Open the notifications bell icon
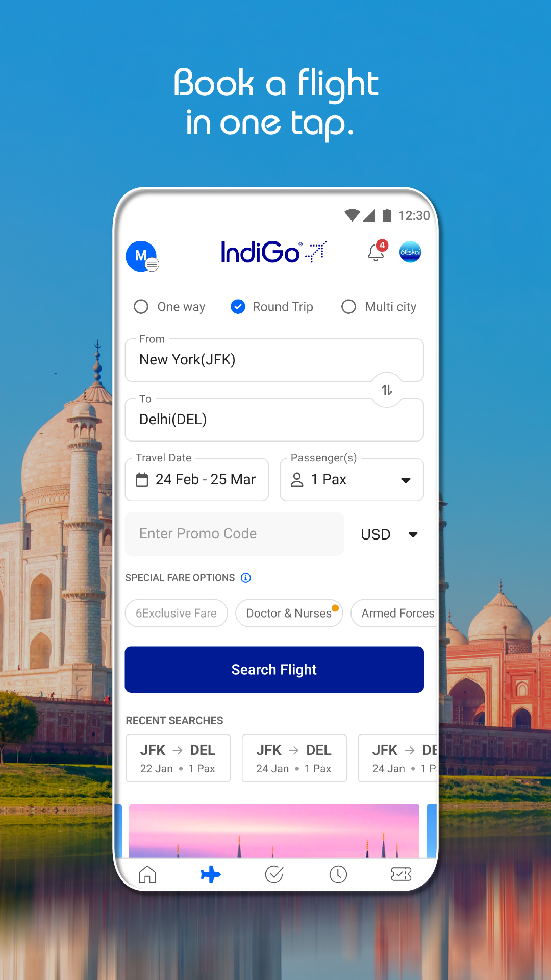This screenshot has height=980, width=551. pyautogui.click(x=377, y=251)
